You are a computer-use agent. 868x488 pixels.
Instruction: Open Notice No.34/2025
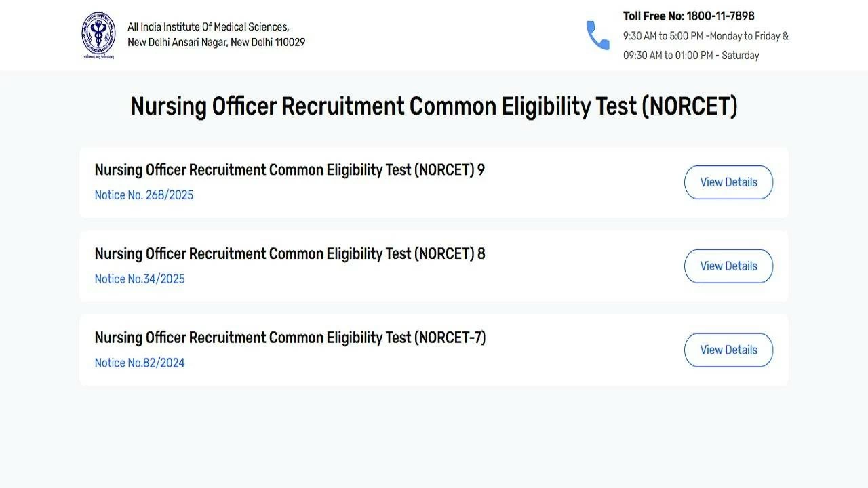tap(140, 279)
